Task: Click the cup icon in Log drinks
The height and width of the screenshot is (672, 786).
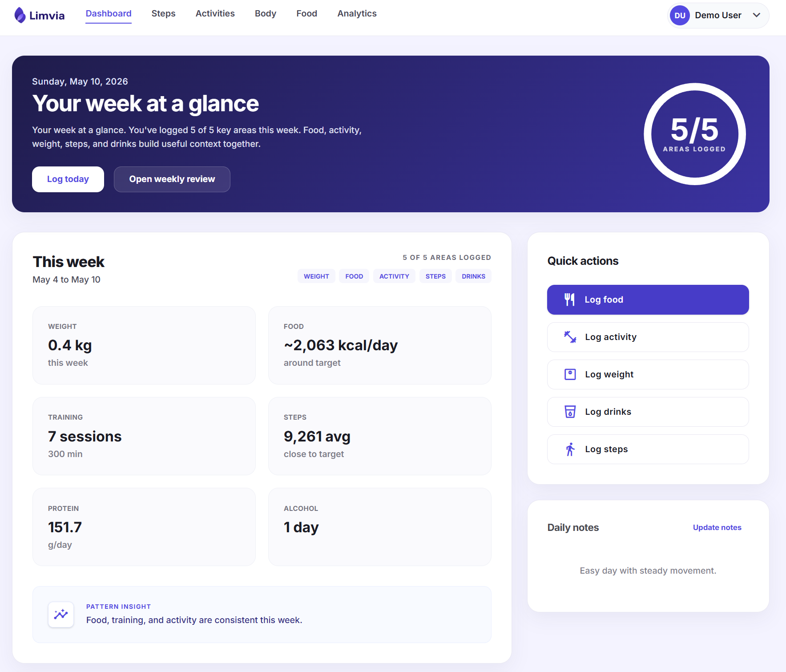Action: [x=570, y=412]
